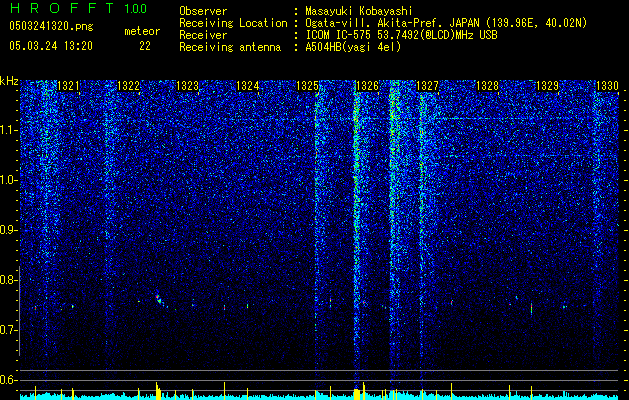Image resolution: width=629 pixels, height=400 pixels.
Task: Click observer name Masayuki Kobayashi
Action: (x=359, y=11)
